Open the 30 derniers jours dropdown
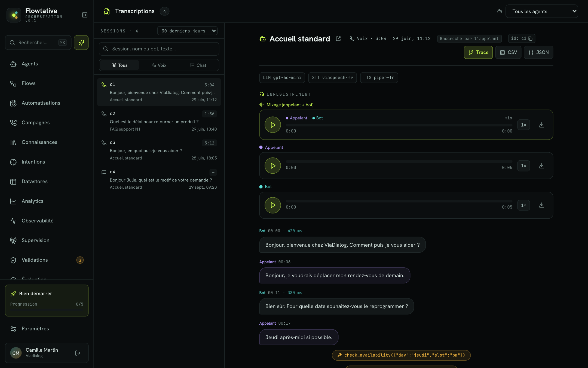This screenshot has height=368, width=588. tap(187, 31)
